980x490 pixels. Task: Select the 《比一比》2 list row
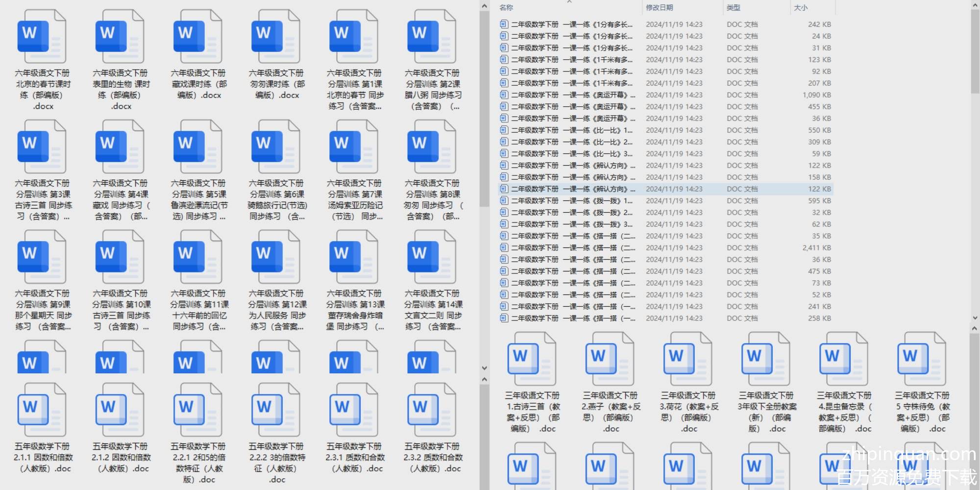click(x=665, y=142)
